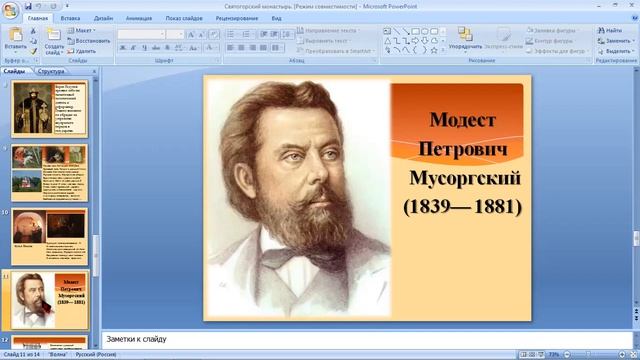Open the Анимация ribbon tab
Viewport: 640px width, 360px height.
point(139,18)
